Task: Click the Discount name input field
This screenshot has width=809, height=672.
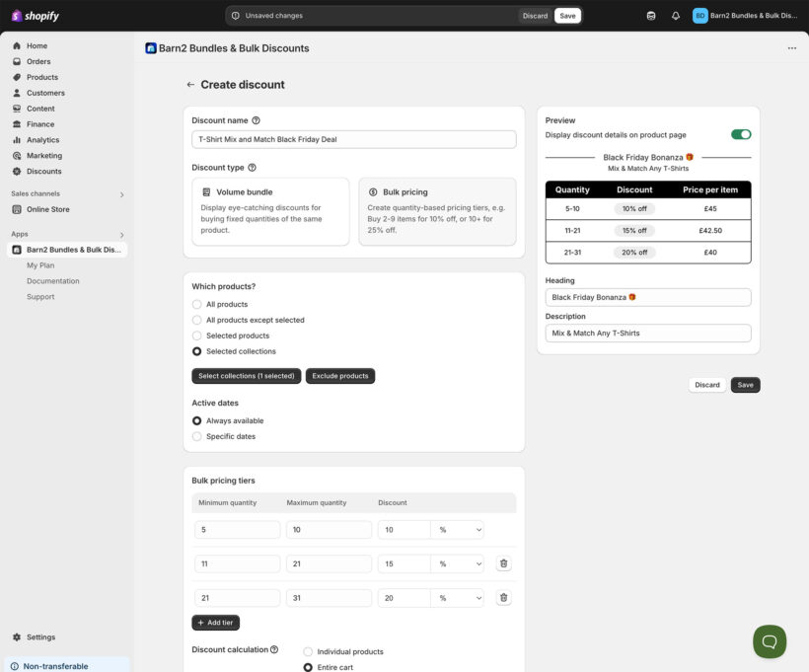Action: (x=353, y=139)
